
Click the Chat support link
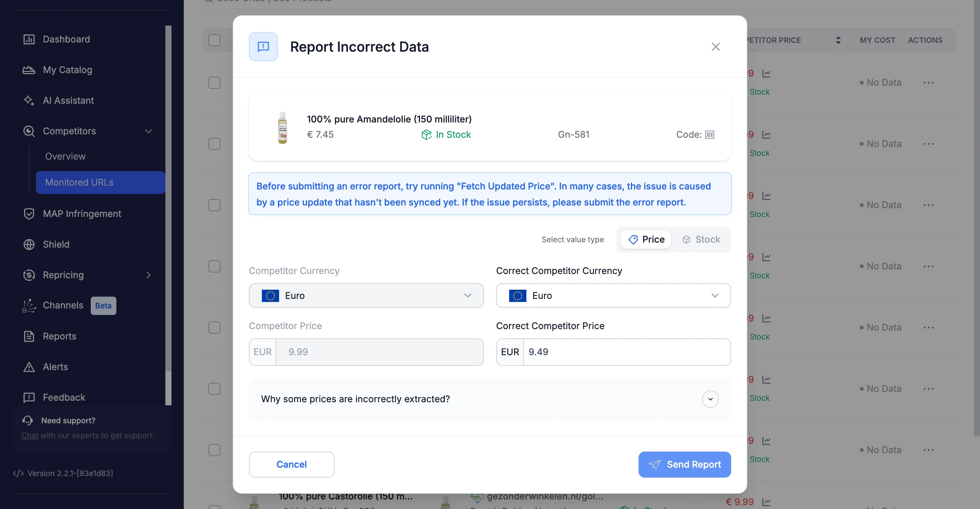[30, 436]
